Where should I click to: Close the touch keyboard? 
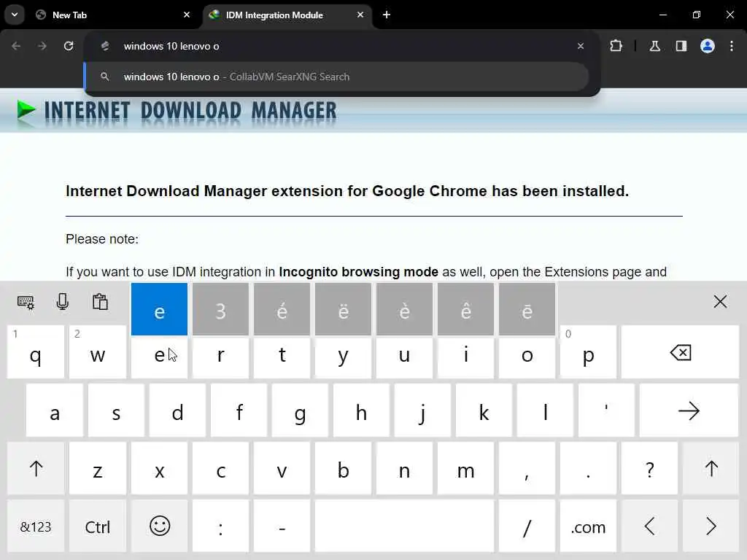click(720, 301)
